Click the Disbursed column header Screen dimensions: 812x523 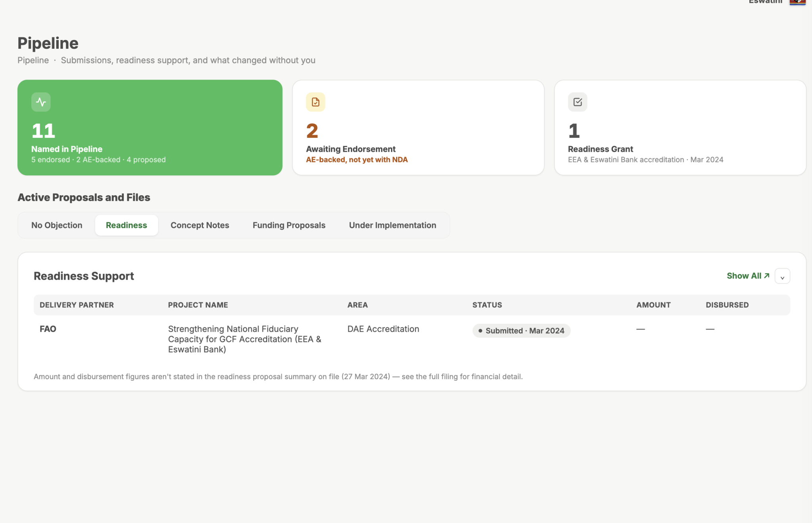727,305
